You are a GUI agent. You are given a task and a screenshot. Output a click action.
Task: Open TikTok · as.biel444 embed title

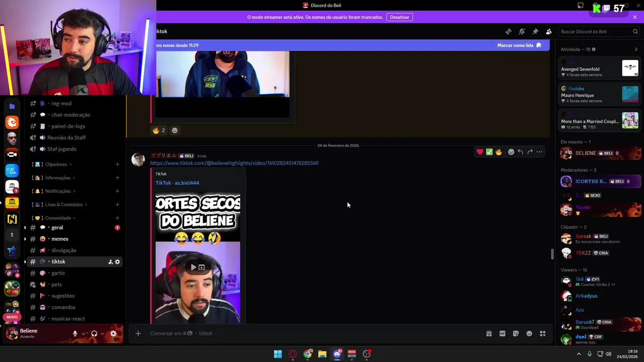point(177,183)
